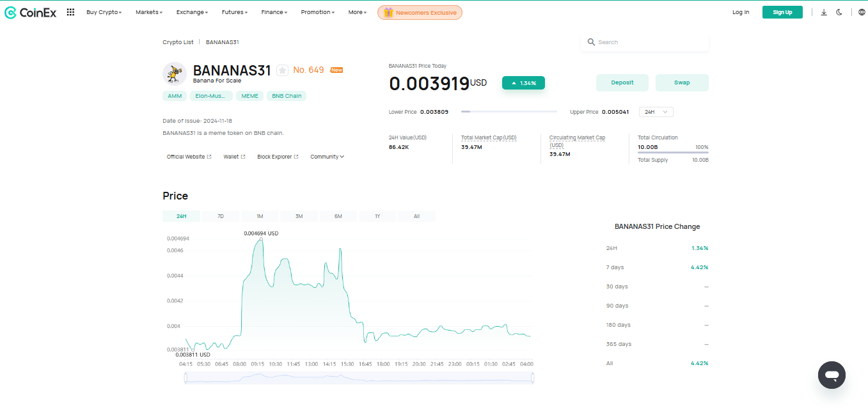Viewport: 868px width, 408px height.
Task: Add BANANAS31 to favorites star
Action: click(x=282, y=70)
